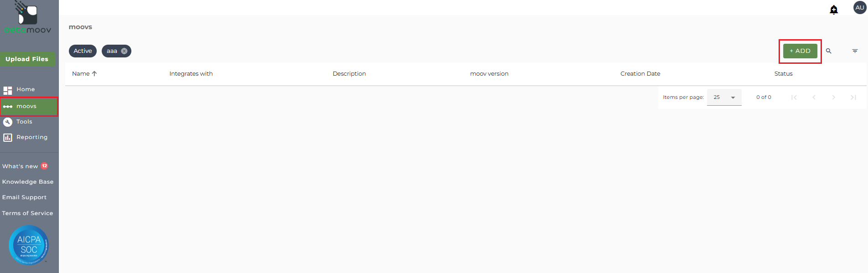
Task: Click the AICPA SOC badge
Action: tap(29, 245)
